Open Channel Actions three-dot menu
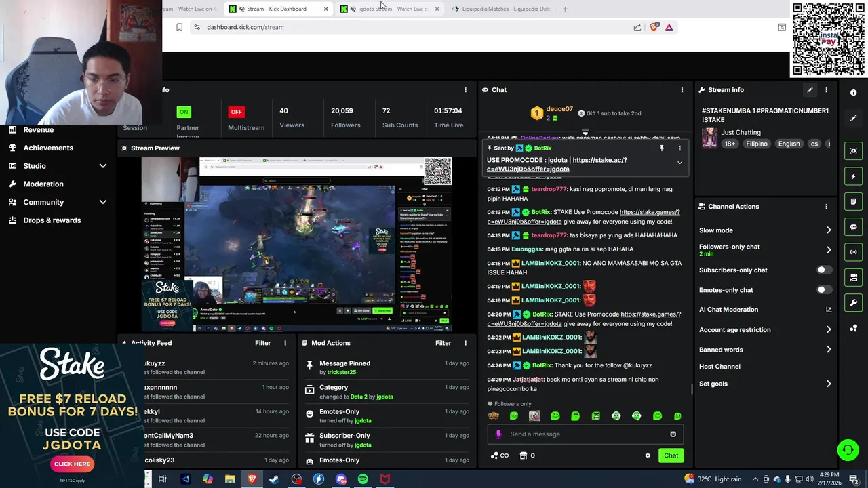 pyautogui.click(x=826, y=207)
